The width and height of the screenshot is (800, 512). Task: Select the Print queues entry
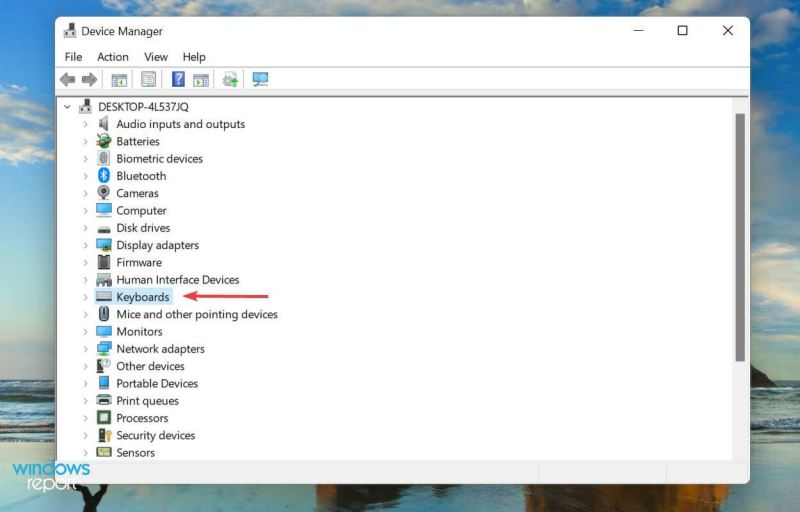tap(147, 401)
